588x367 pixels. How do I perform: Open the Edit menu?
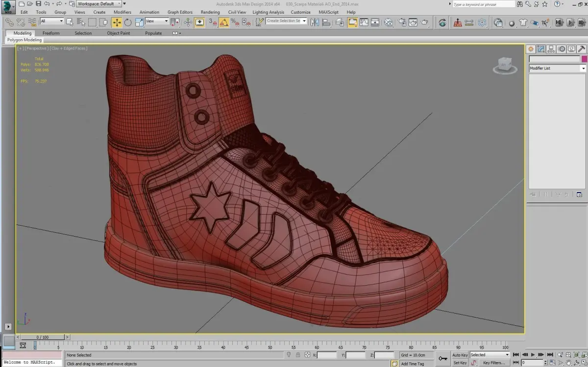24,12
